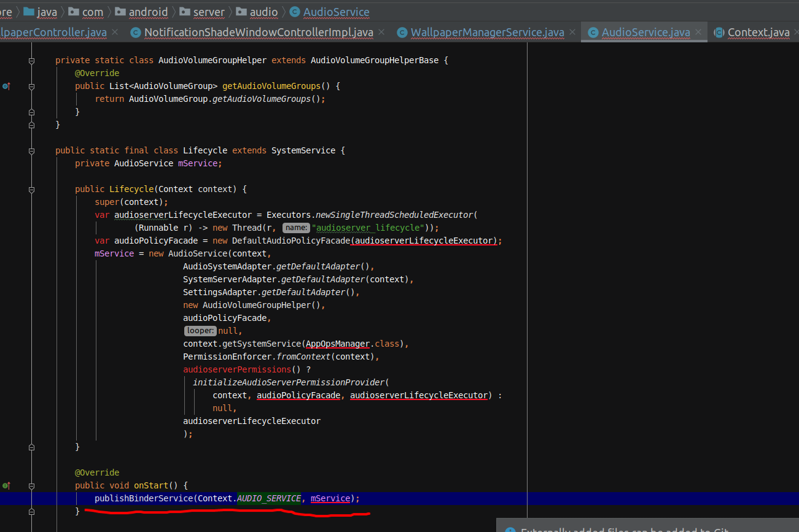Switch to the WallpaperManagerService.java tab
The height and width of the screenshot is (532, 799).
tap(487, 32)
